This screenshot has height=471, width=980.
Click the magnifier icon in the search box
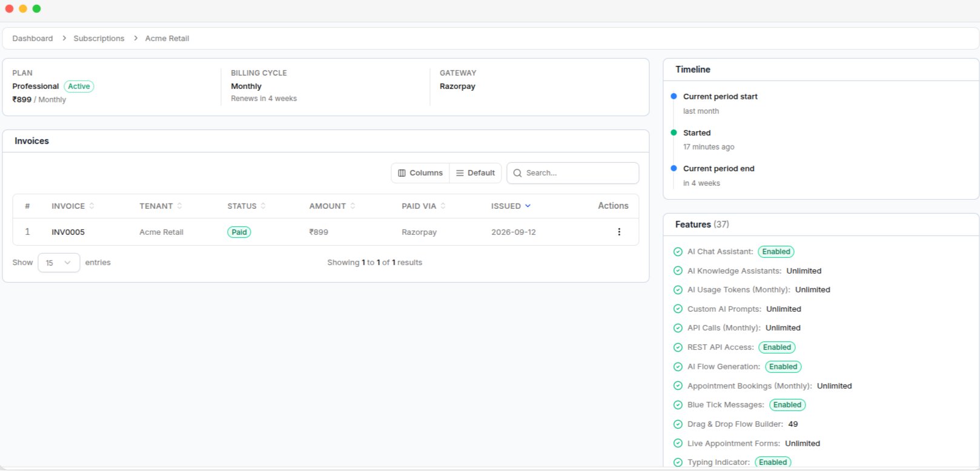point(517,173)
